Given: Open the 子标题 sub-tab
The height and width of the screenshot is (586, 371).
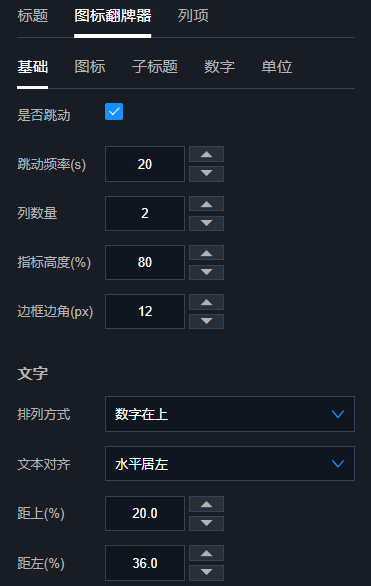Looking at the screenshot, I should [x=155, y=67].
